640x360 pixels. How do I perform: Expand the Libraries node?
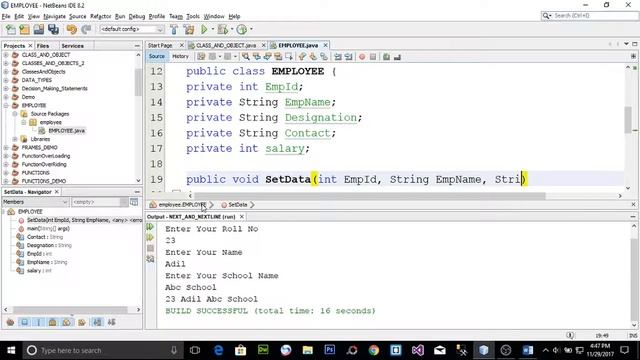tap(15, 139)
